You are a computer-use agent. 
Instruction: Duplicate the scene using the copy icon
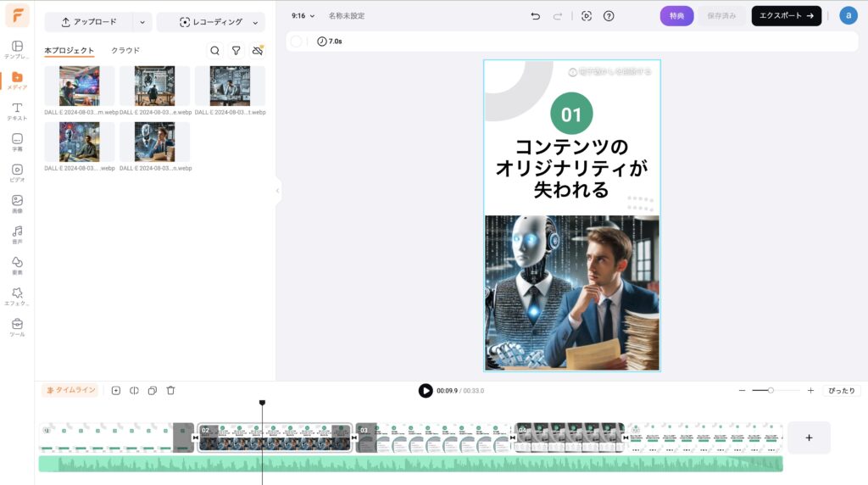click(153, 390)
